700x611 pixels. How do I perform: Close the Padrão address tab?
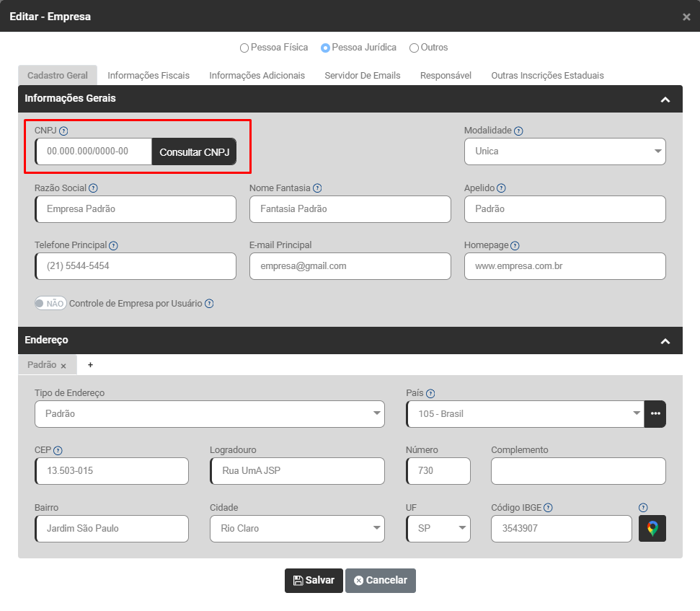point(63,366)
